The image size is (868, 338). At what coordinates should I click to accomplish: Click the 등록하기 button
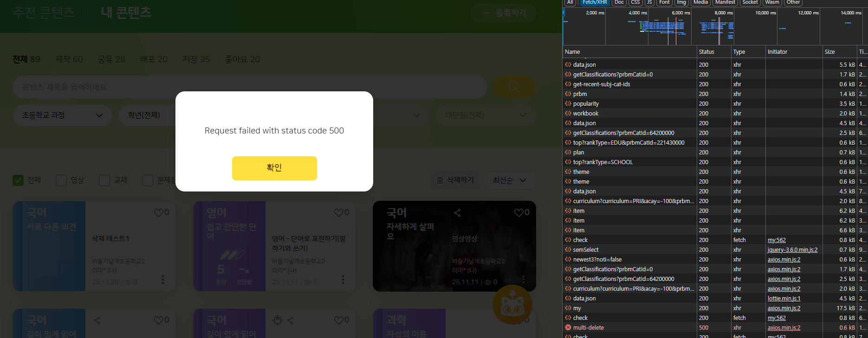point(503,13)
